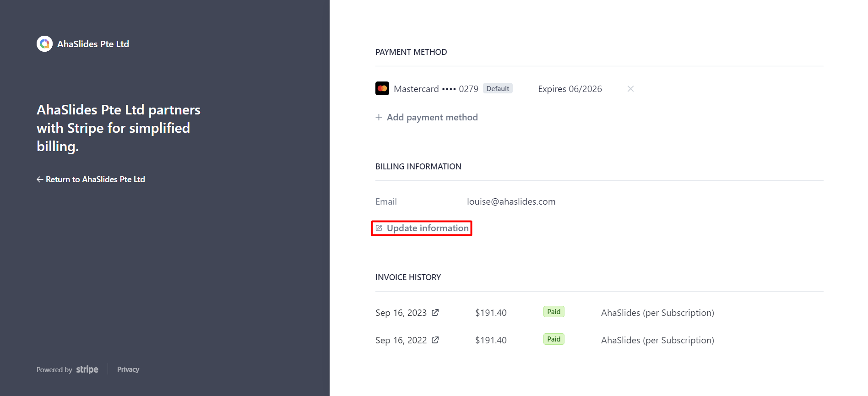Open Sep 16, 2023 invoice external link icon
Image resolution: width=868 pixels, height=396 pixels.
pyautogui.click(x=435, y=312)
